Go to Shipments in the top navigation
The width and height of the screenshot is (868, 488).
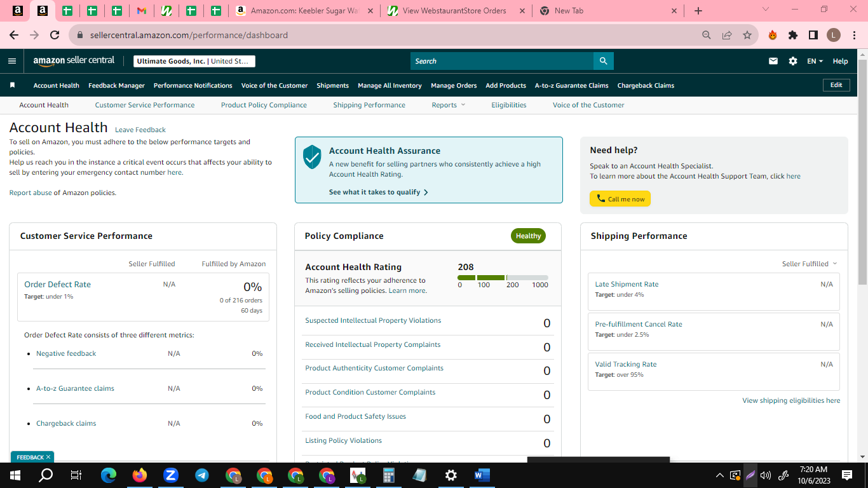point(333,85)
